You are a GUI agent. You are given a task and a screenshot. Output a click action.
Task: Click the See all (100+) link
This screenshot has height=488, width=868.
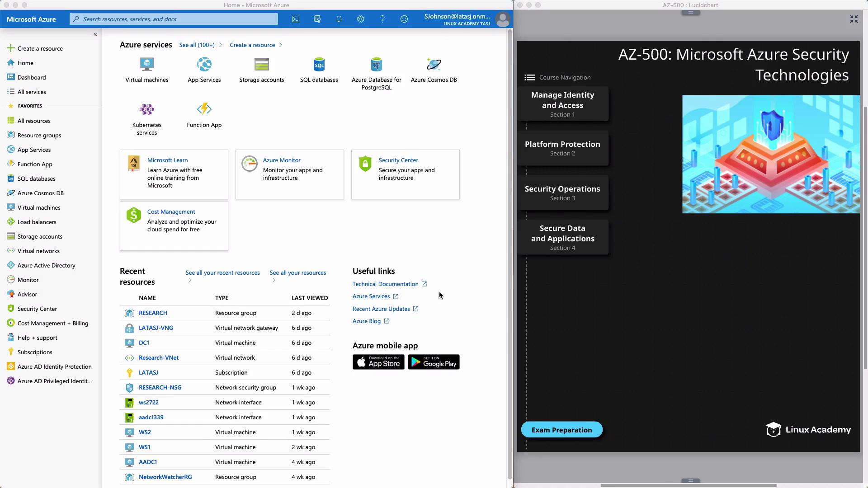(197, 45)
